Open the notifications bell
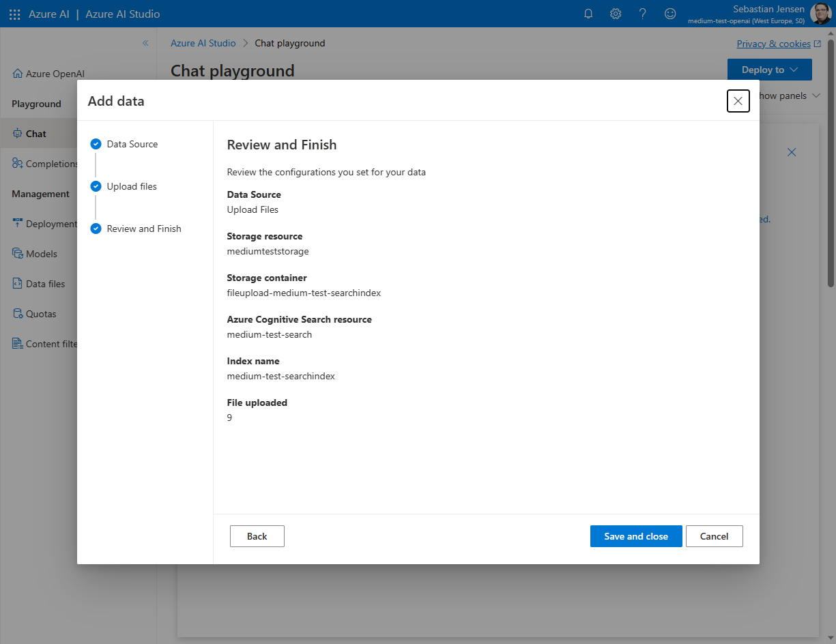 click(x=588, y=14)
